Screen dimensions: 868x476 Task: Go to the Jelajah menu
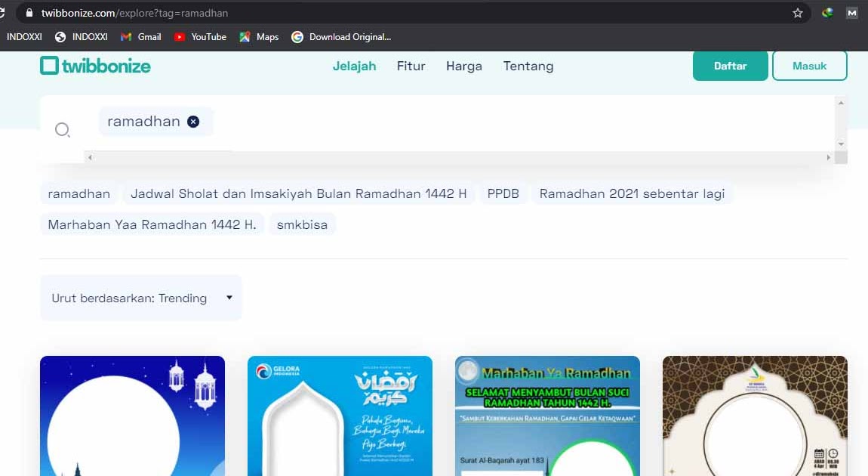point(354,66)
